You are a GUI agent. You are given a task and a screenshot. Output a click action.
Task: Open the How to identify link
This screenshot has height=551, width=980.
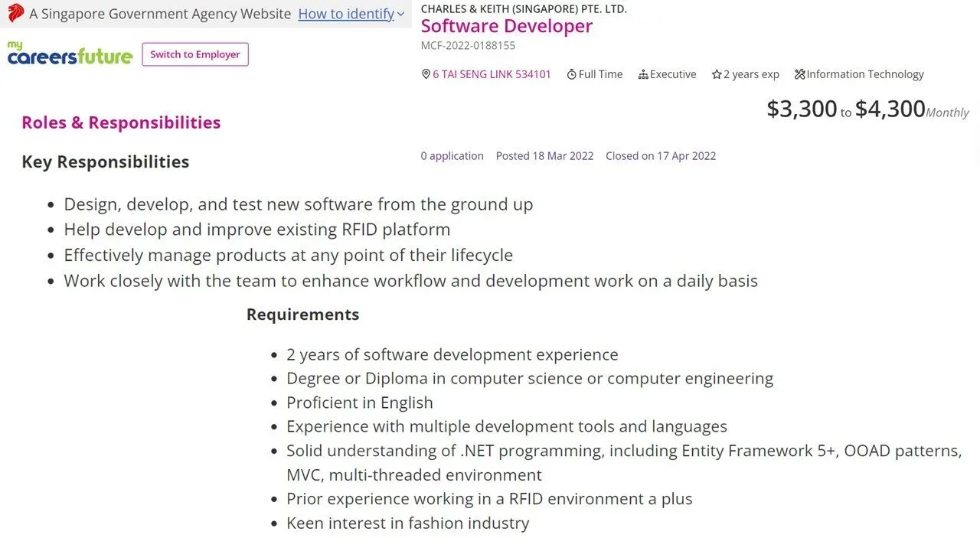346,14
